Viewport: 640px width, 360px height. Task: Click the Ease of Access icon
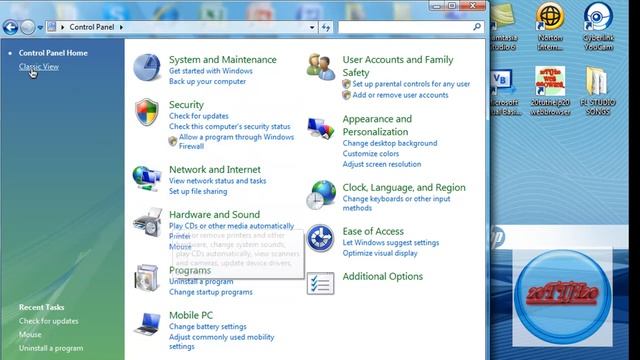[x=320, y=238]
